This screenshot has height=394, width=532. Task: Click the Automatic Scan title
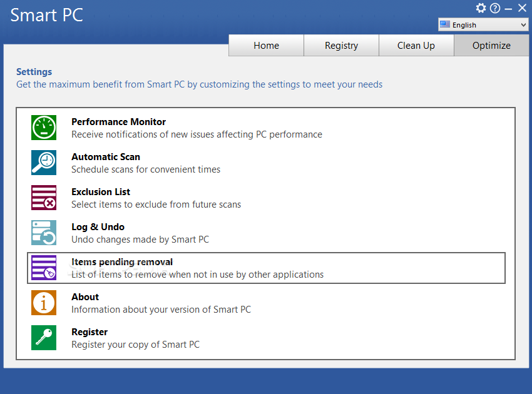(106, 157)
